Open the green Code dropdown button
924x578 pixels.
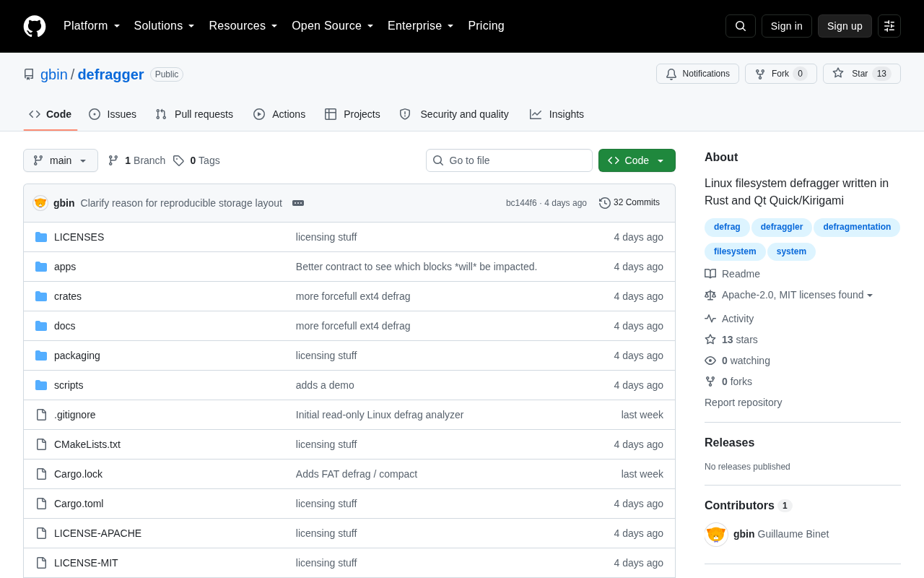[637, 160]
